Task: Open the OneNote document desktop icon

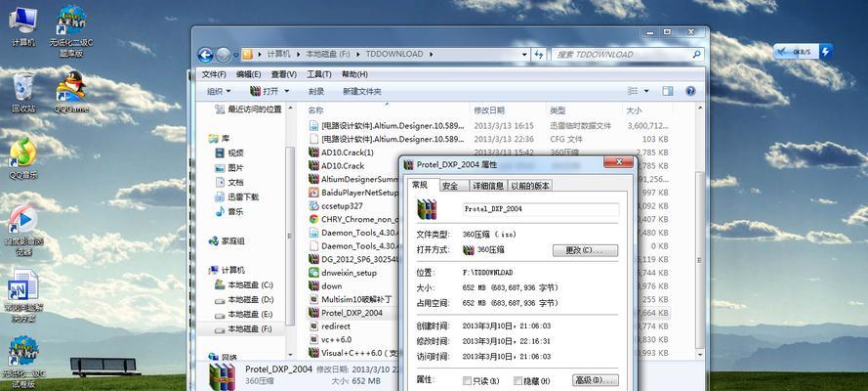Action: (22, 296)
